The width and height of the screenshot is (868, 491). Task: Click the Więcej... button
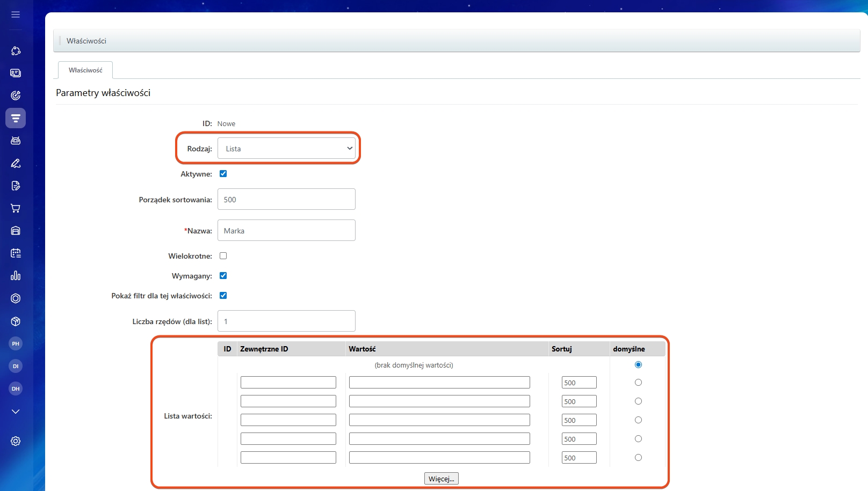click(441, 479)
